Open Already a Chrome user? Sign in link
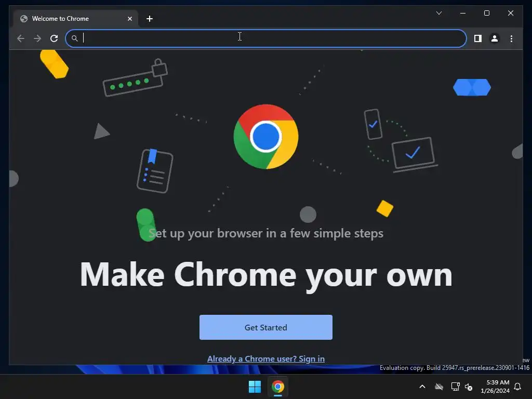Screen dimensions: 532x399 [265, 358]
